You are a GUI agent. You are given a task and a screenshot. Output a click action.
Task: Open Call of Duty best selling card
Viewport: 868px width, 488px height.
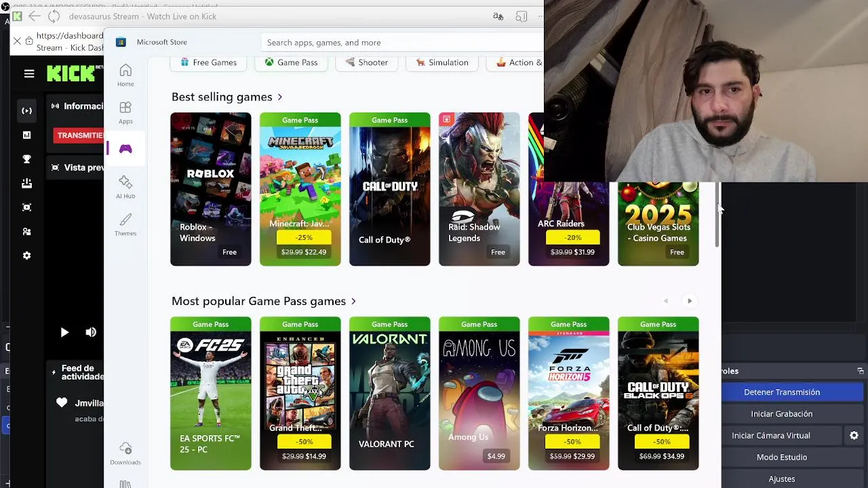point(390,189)
